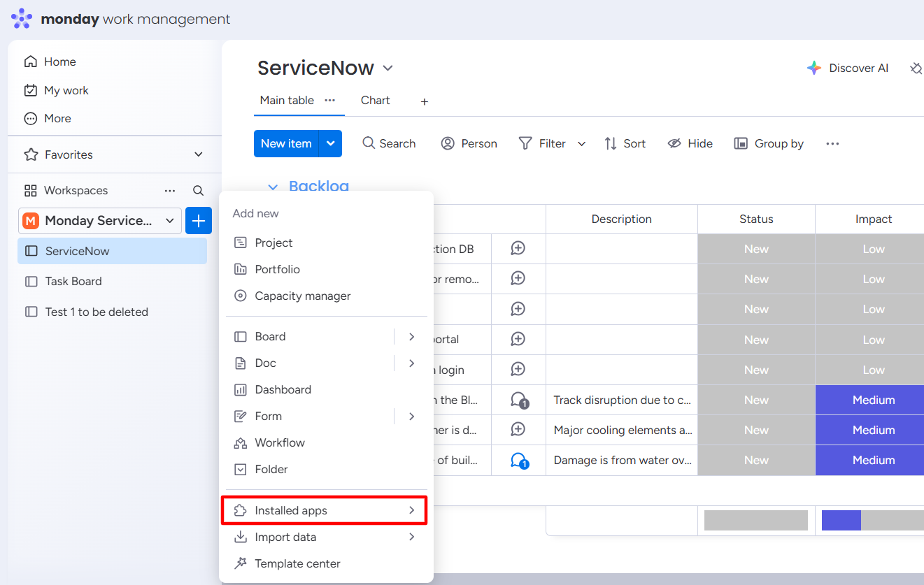Switch to the Chart tab
The width and height of the screenshot is (924, 585).
click(x=376, y=100)
